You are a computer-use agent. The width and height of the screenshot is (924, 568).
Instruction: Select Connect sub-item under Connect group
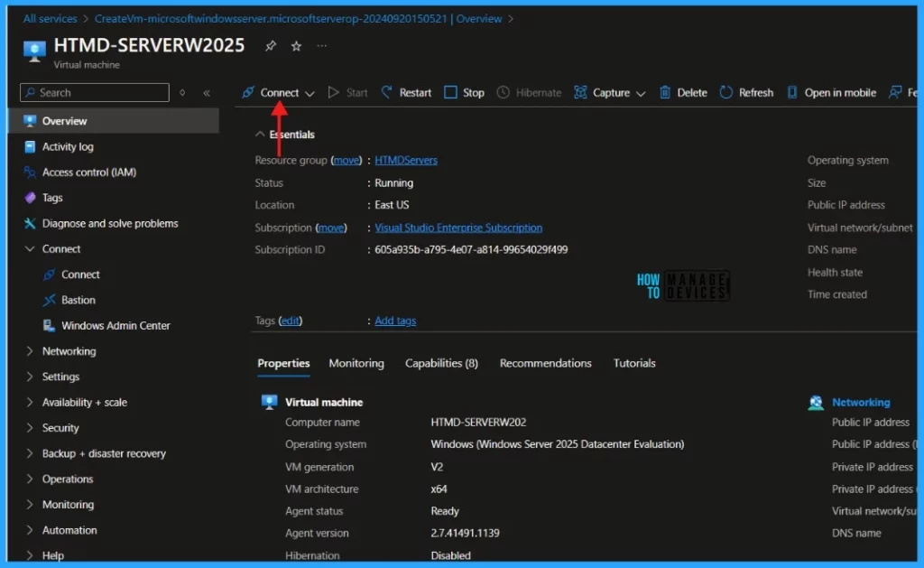point(80,275)
